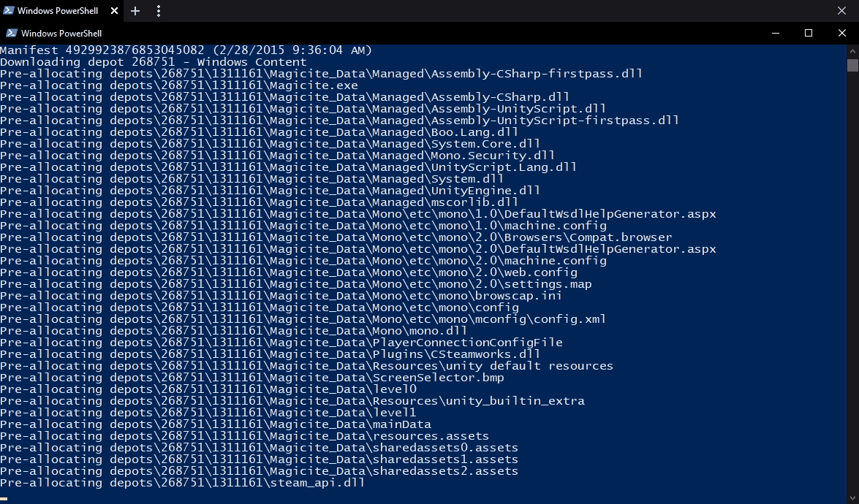Screen dimensions: 859x504
Task: Close the outer tabbed window
Action: pos(841,11)
